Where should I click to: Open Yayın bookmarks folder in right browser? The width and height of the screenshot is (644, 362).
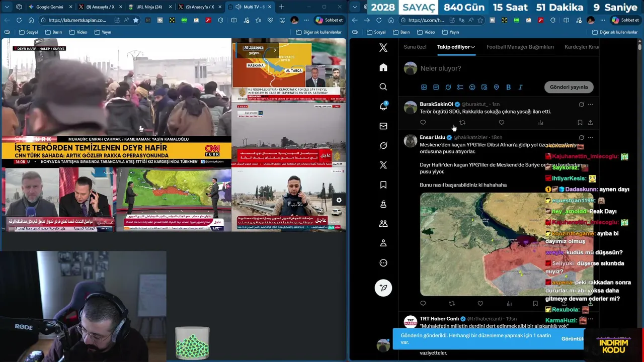pyautogui.click(x=451, y=32)
